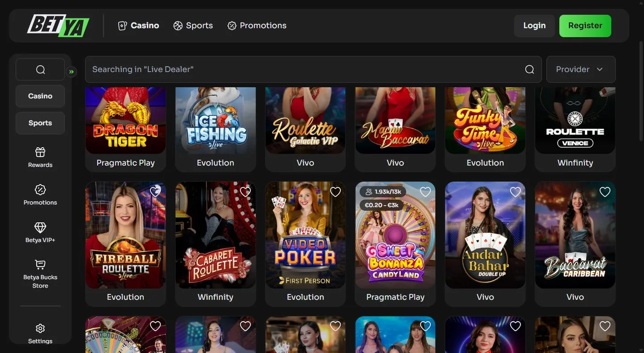The height and width of the screenshot is (353, 644).
Task: Favorite Fireball Roulette with the heart icon
Action: 155,192
